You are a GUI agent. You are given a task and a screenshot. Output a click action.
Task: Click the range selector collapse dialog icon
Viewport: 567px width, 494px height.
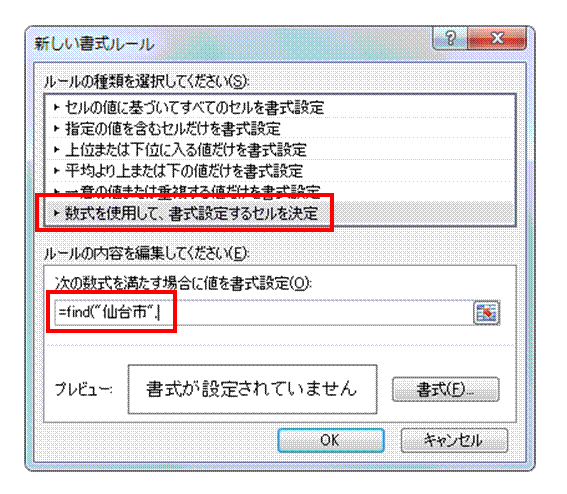[x=487, y=312]
